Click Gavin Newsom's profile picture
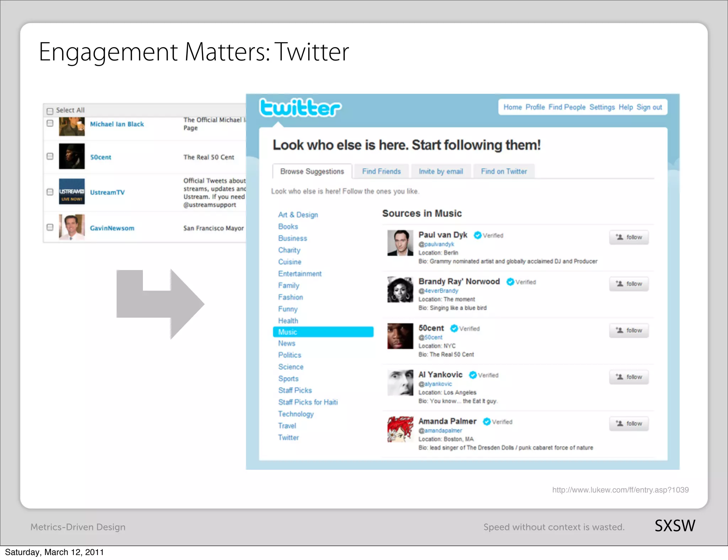Viewport: 728px width, 560px height. 71,227
